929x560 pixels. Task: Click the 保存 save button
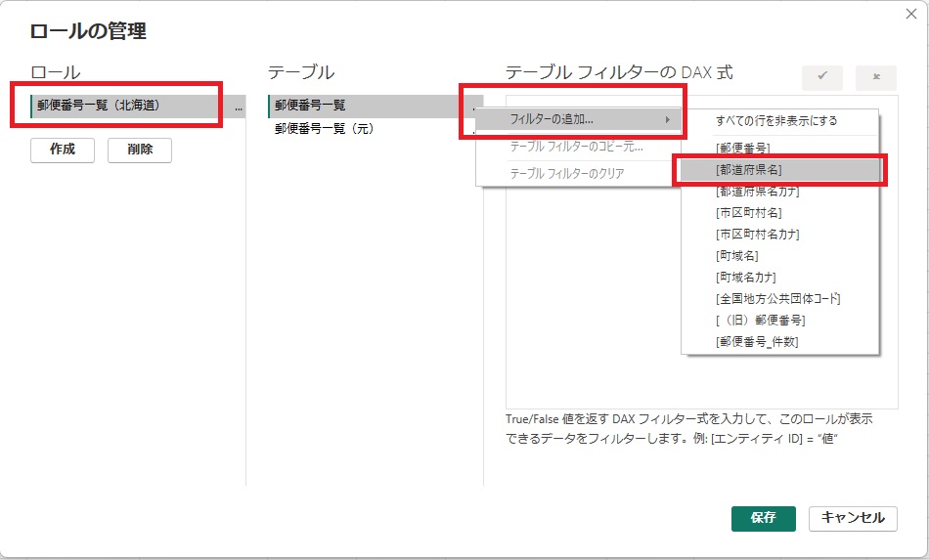(x=763, y=518)
